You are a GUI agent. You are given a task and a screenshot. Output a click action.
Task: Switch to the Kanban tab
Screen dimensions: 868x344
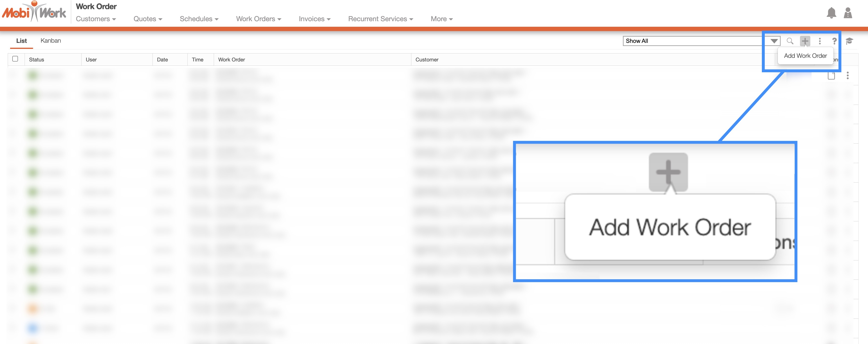coord(51,41)
